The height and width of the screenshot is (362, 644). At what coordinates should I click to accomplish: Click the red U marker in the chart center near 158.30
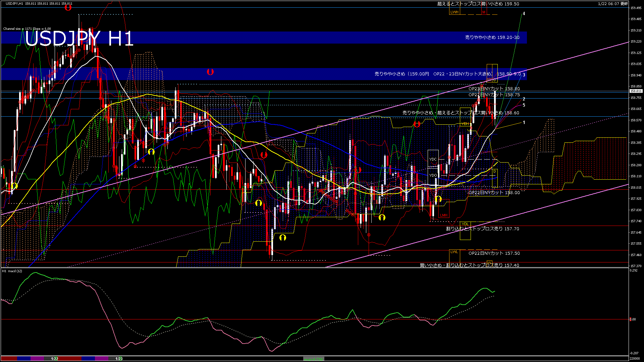tap(264, 155)
